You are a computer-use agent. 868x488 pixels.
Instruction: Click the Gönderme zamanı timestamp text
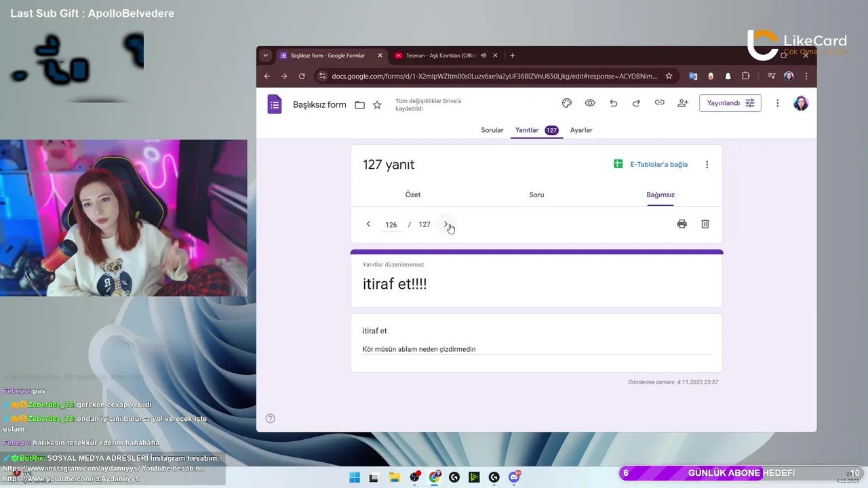click(x=673, y=382)
